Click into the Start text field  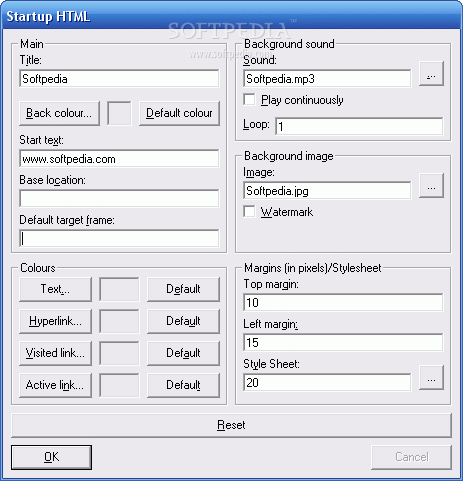pyautogui.click(x=119, y=159)
